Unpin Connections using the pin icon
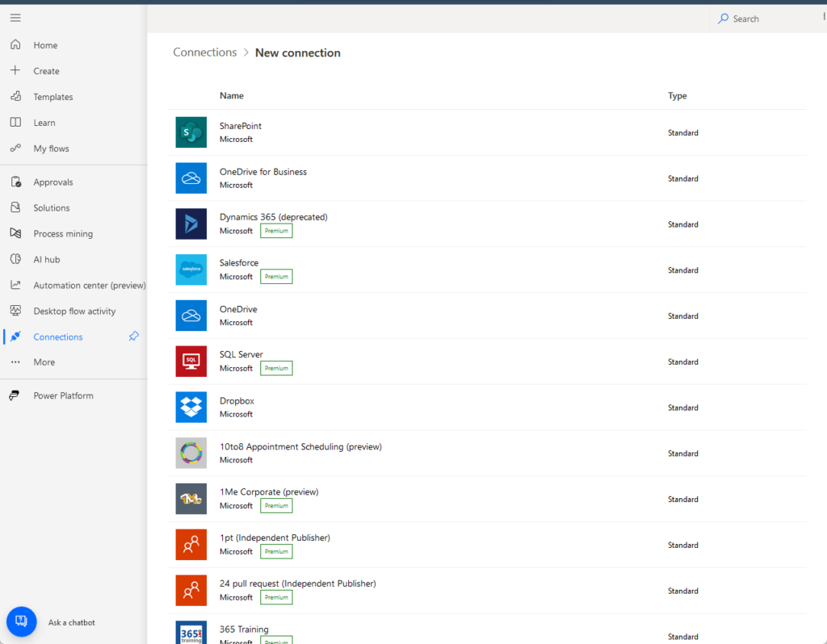The image size is (827, 644). (134, 337)
